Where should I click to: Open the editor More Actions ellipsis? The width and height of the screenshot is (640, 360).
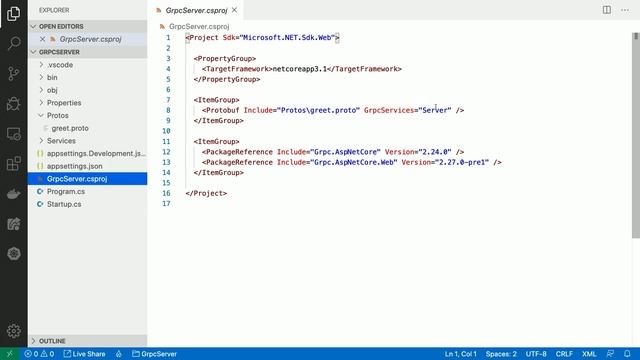(x=625, y=10)
